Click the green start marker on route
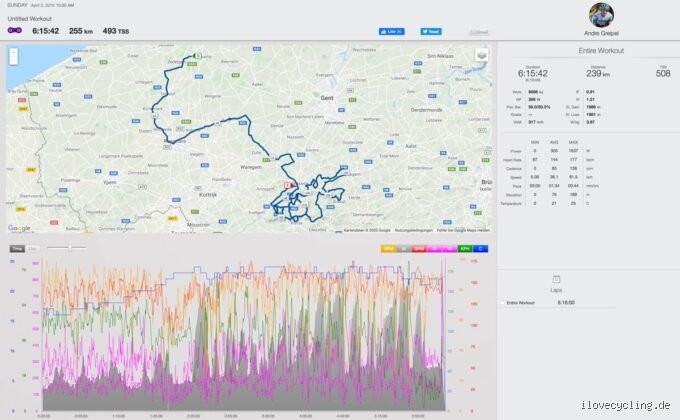The height and width of the screenshot is (420, 680). pyautogui.click(x=197, y=56)
